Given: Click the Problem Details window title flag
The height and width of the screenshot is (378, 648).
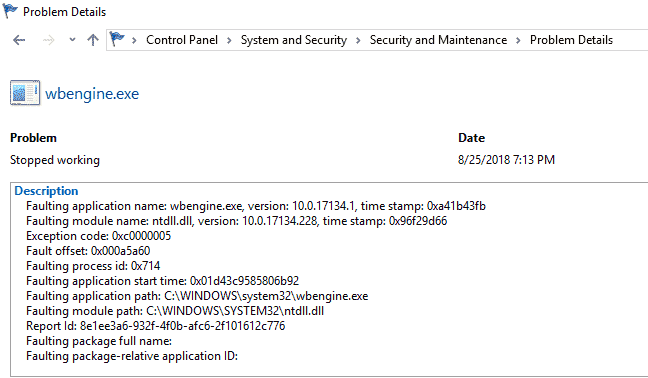Looking at the screenshot, I should point(10,11).
